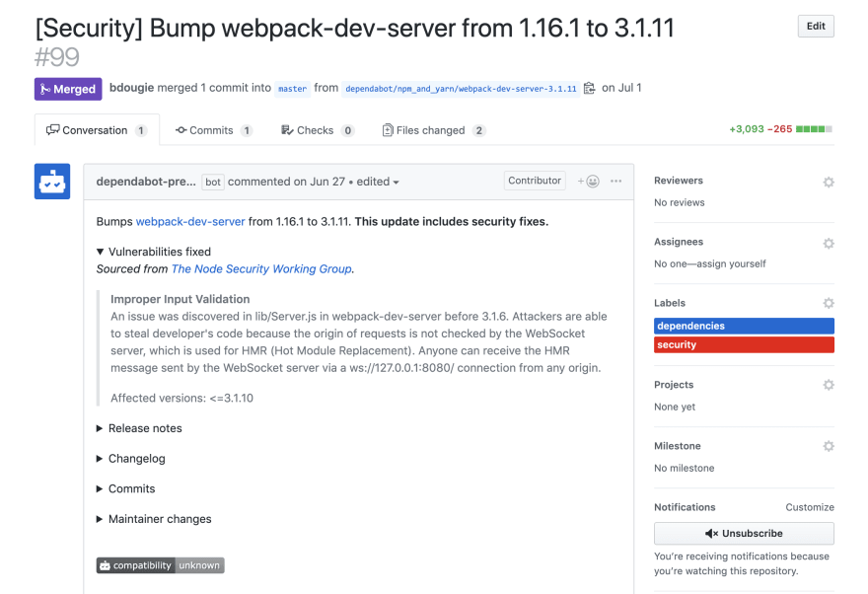Expand the Commits details section

[126, 488]
